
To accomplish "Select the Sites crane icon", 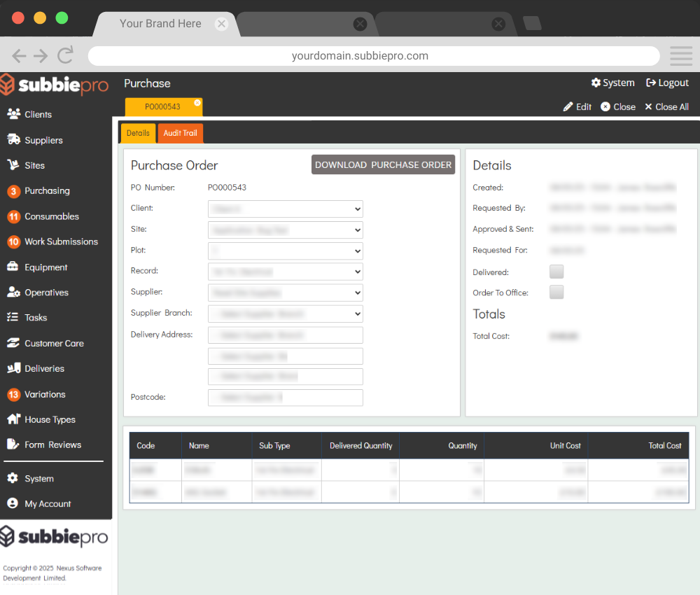I will [13, 165].
